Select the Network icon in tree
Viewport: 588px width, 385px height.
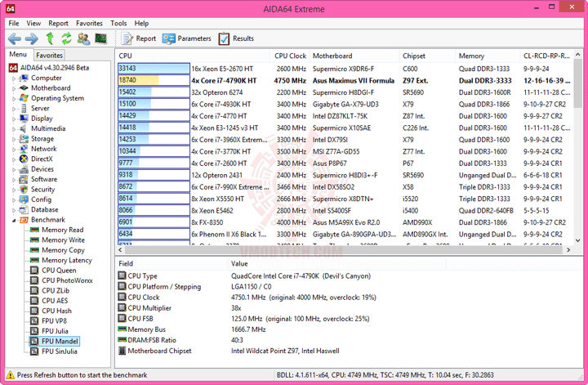(x=24, y=149)
